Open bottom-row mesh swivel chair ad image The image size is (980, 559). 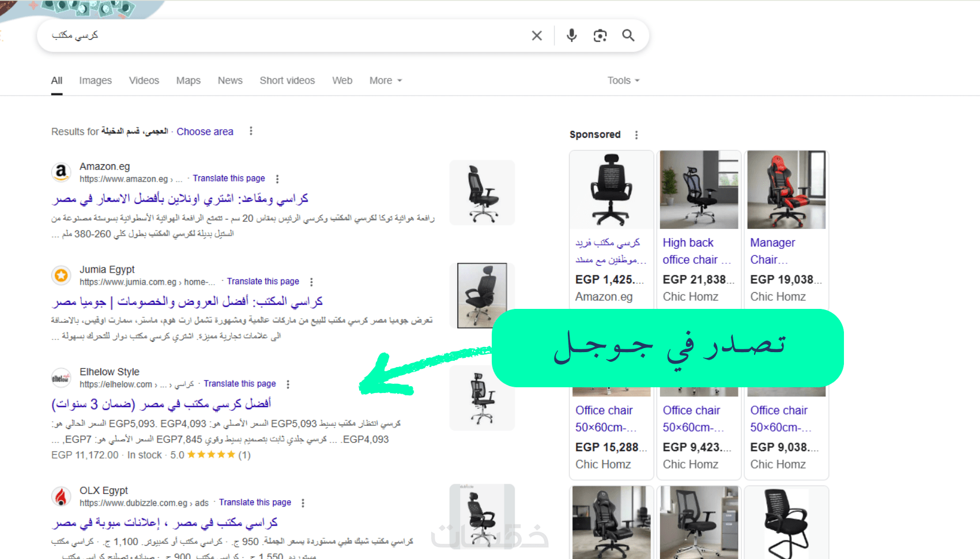[699, 523]
